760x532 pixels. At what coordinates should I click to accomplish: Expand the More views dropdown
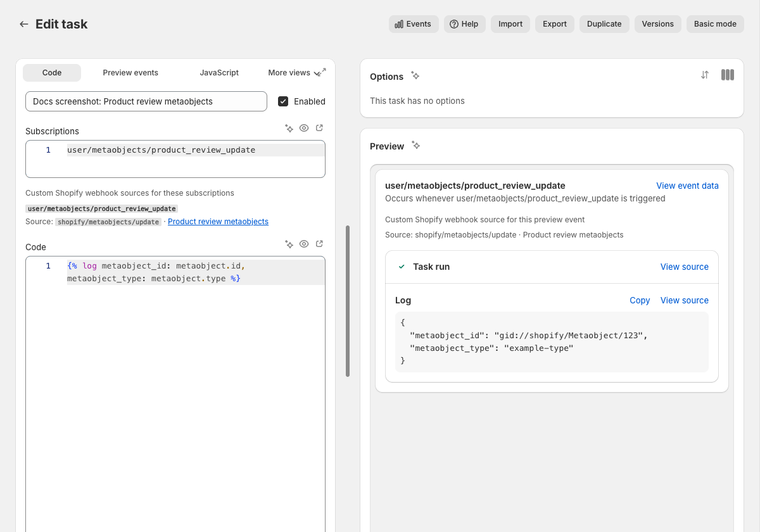coord(294,73)
